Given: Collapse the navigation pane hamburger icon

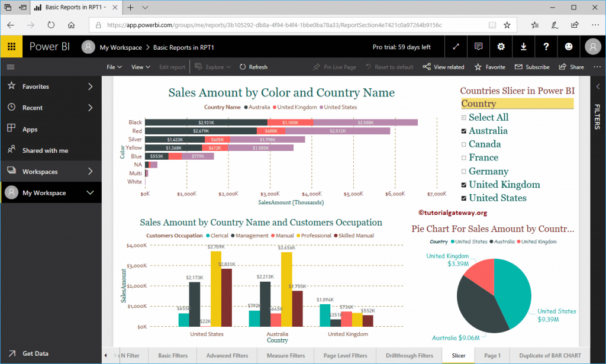Looking at the screenshot, I should tap(10, 67).
